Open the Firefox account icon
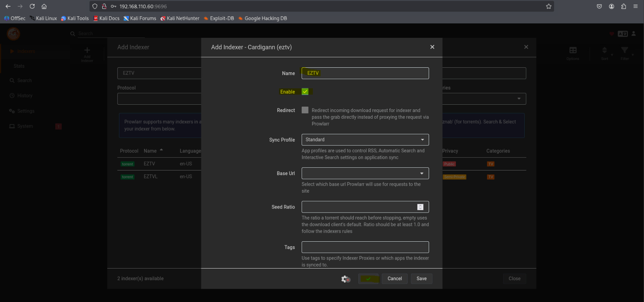 click(611, 6)
